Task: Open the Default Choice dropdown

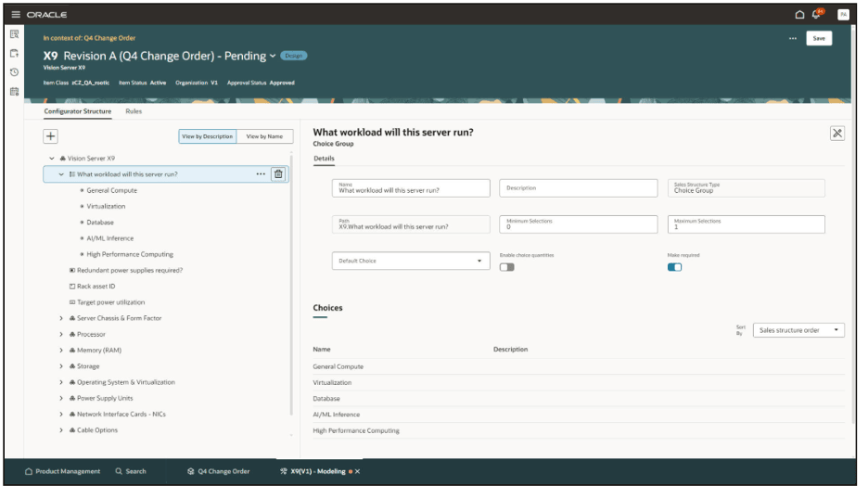Action: (411, 261)
